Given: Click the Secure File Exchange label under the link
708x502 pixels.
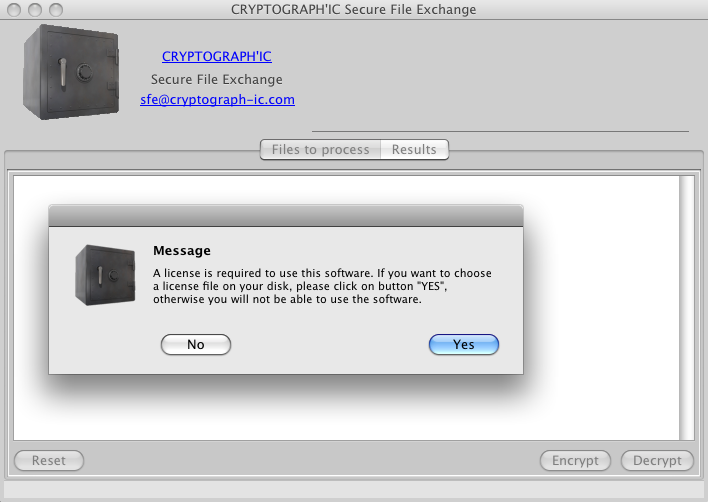Looking at the screenshot, I should pos(216,79).
